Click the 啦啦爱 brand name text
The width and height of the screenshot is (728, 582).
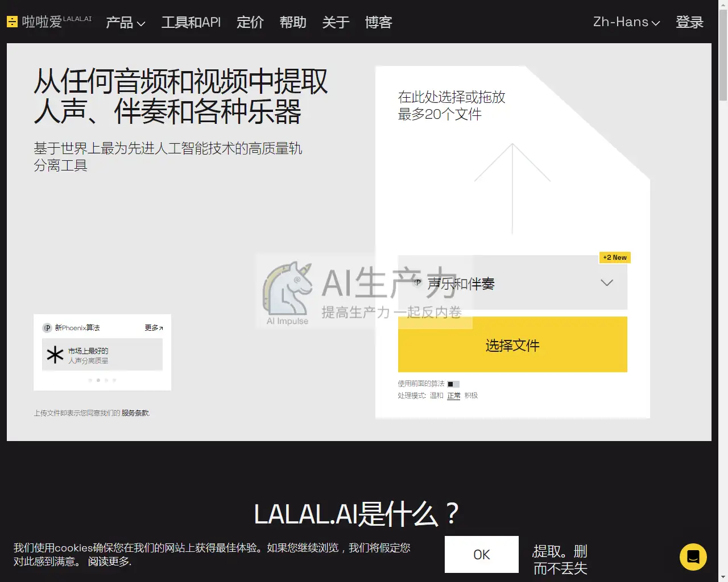pos(42,22)
